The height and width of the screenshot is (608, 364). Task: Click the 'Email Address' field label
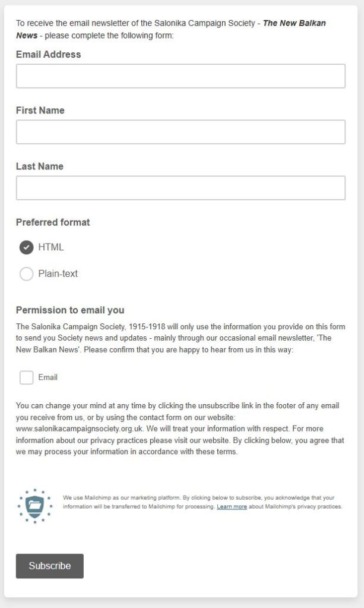pyautogui.click(x=48, y=55)
